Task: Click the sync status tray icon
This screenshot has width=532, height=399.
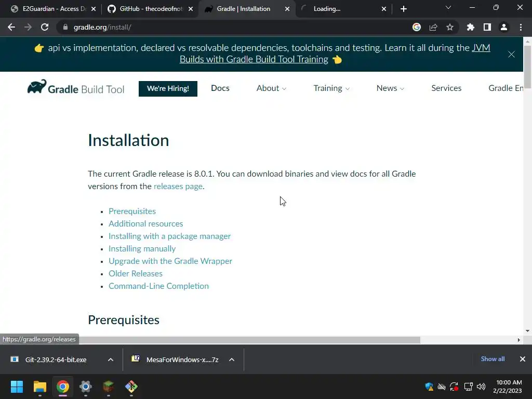Action: coord(454,387)
